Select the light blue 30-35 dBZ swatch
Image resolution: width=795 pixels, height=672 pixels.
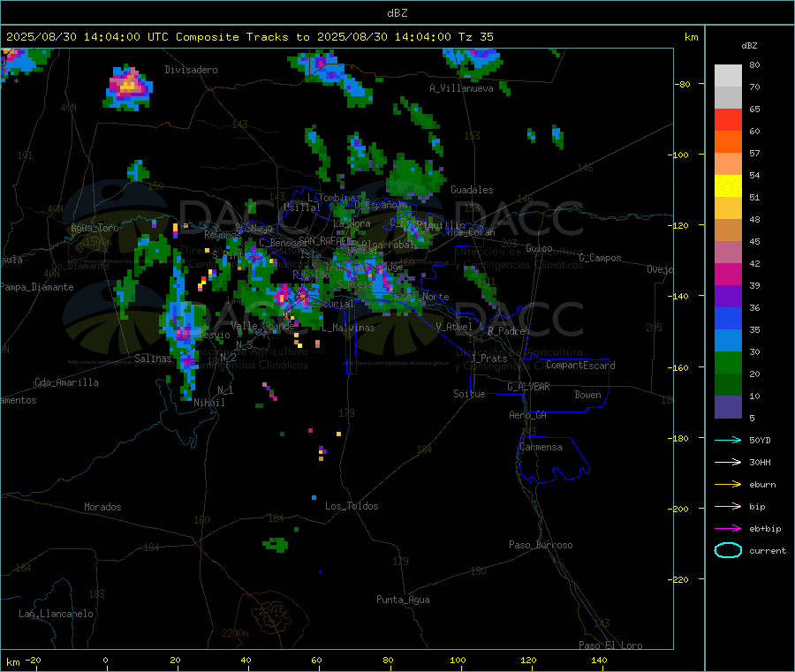[728, 341]
